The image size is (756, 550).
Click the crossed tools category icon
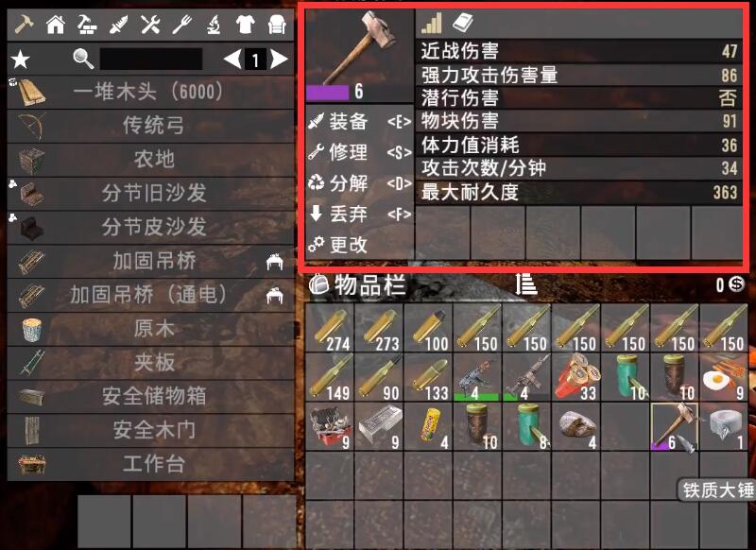point(150,24)
